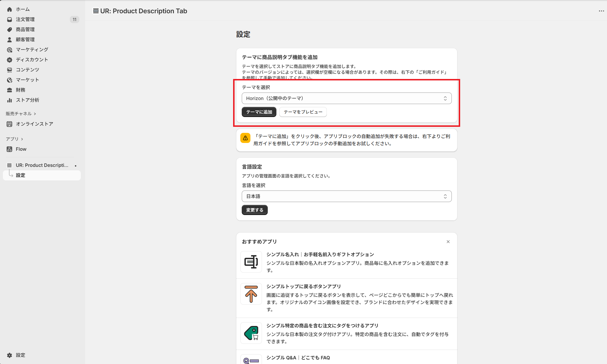607x364 pixels.
Task: Open Flow app via its icon
Action: coord(10,149)
